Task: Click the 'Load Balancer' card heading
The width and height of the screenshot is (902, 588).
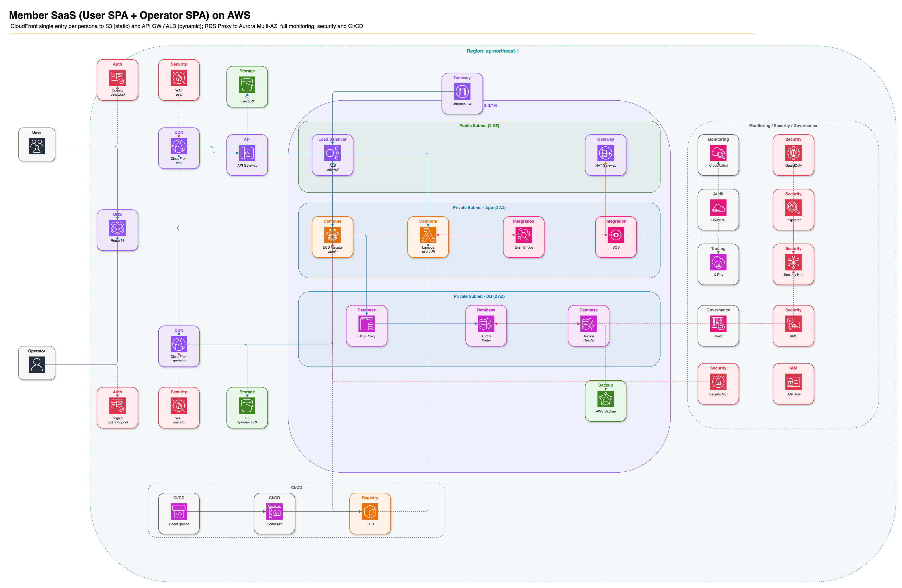Action: [332, 139]
